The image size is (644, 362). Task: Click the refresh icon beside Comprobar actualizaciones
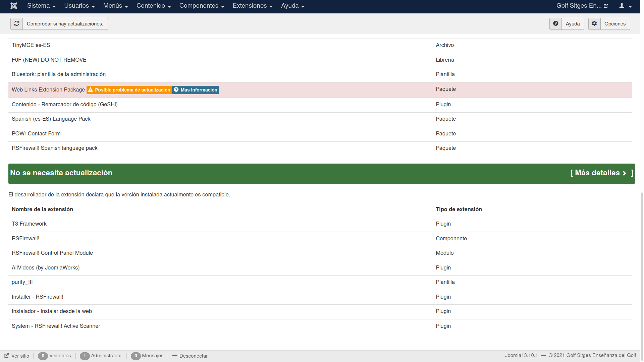coord(17,23)
